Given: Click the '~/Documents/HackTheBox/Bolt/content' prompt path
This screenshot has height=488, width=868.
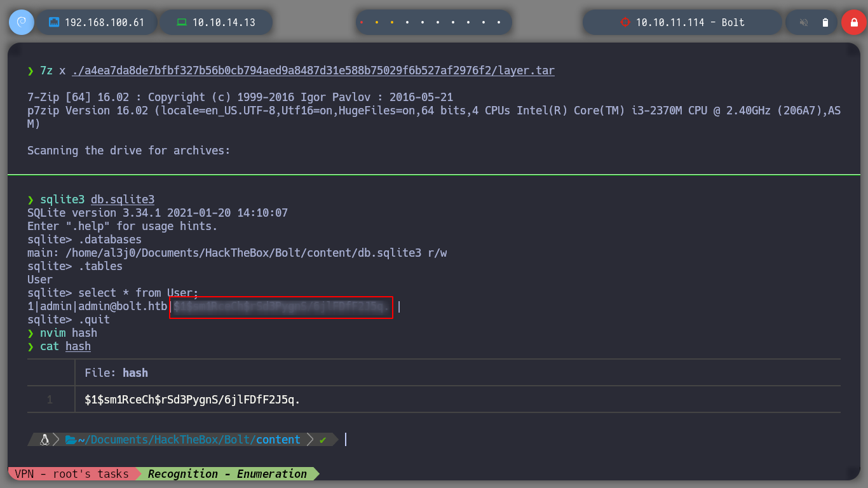Looking at the screenshot, I should click(189, 439).
